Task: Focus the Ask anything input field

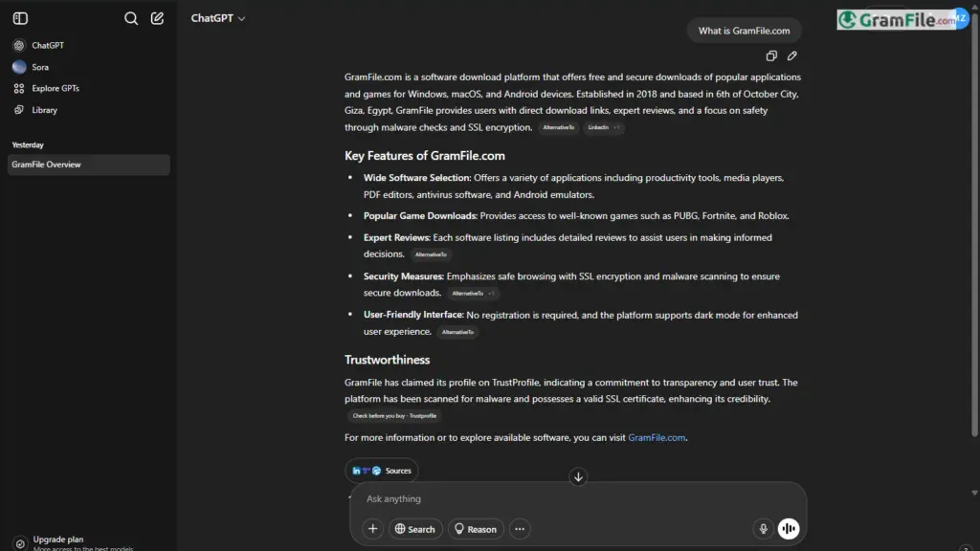Action: pyautogui.click(x=577, y=498)
